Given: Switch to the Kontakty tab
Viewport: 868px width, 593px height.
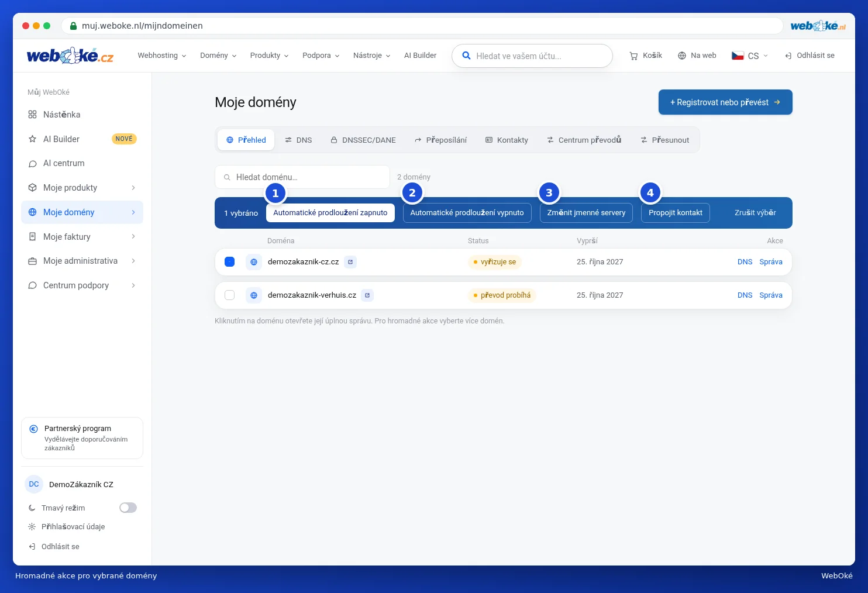Looking at the screenshot, I should pyautogui.click(x=507, y=140).
